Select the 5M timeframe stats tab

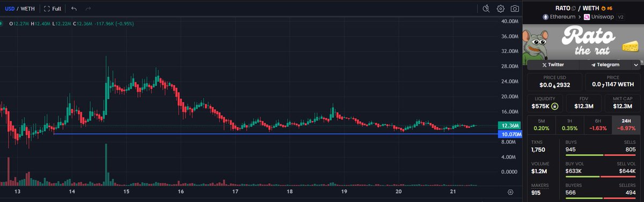pyautogui.click(x=541, y=125)
